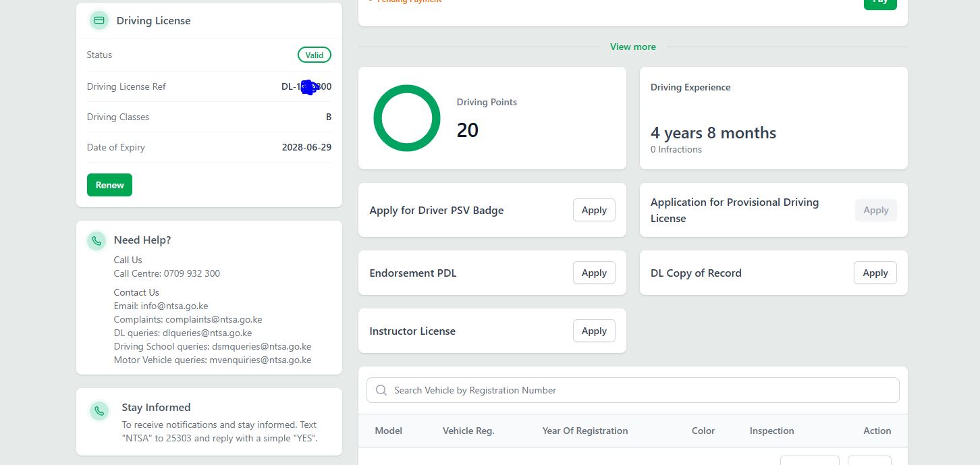Sort by the Model column header
Screen dimensions: 980x465
(x=388, y=431)
